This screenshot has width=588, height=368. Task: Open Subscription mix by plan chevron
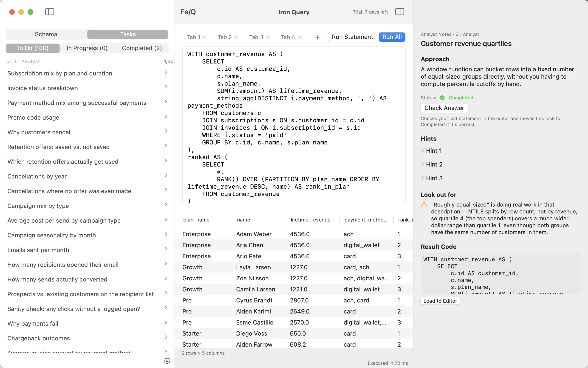tap(166, 72)
